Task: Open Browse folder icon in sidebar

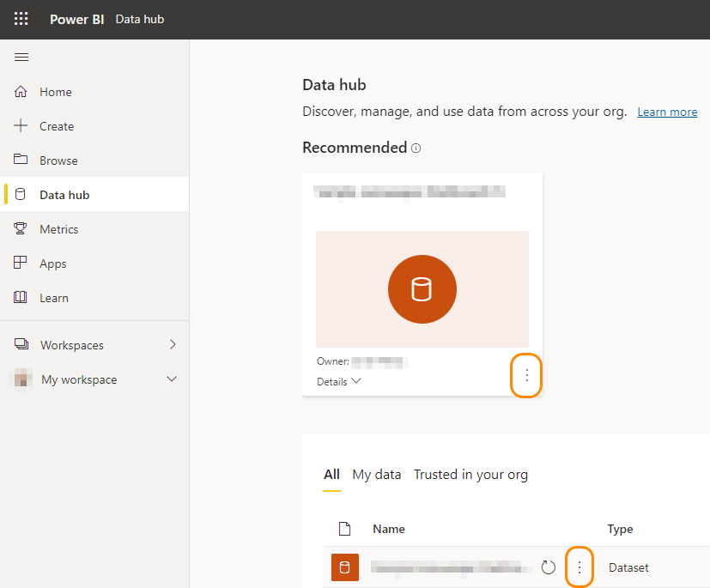Action: point(21,161)
